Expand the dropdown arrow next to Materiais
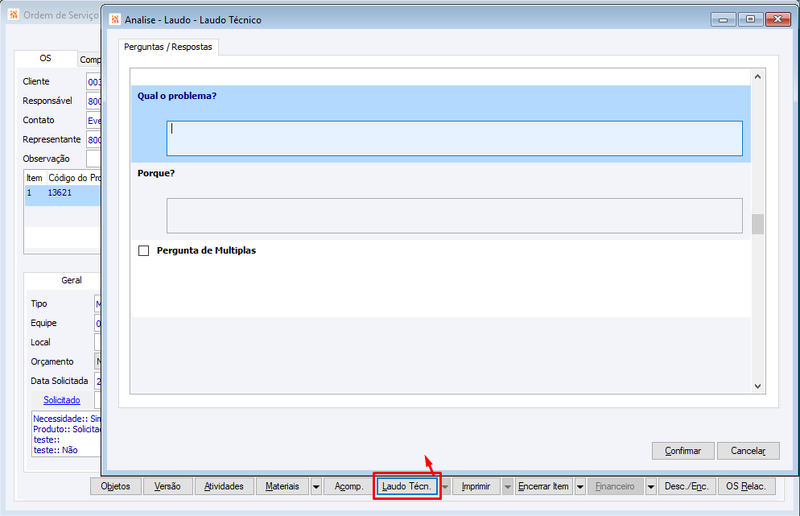800x516 pixels. click(316, 486)
